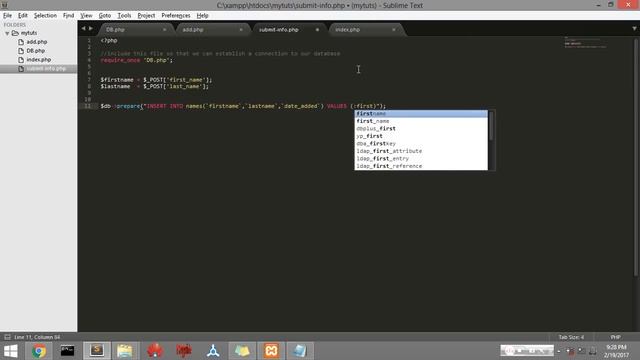The width and height of the screenshot is (640, 360).
Task: Open the PHP syntax selector
Action: point(616,337)
